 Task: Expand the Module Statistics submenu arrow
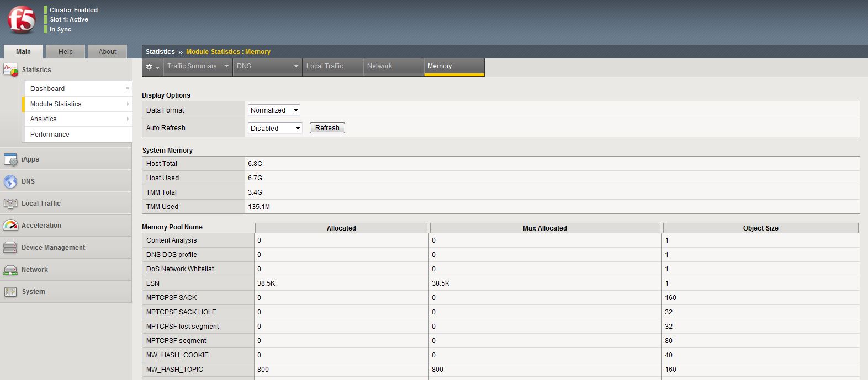[x=128, y=104]
